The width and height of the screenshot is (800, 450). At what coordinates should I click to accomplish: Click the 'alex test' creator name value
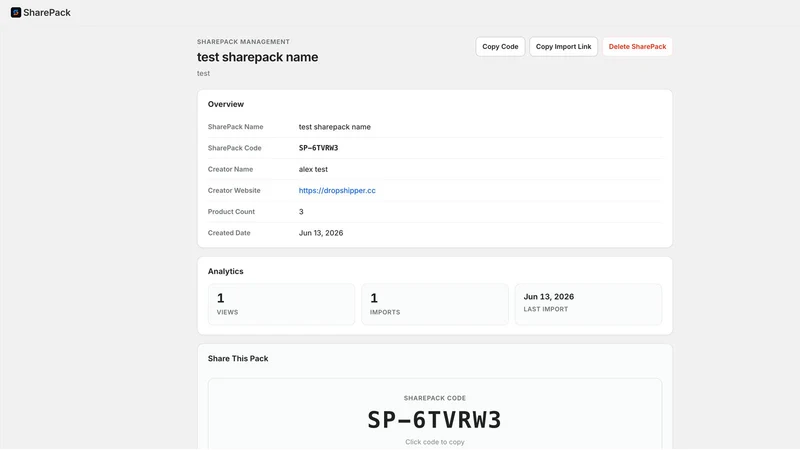pyautogui.click(x=313, y=169)
